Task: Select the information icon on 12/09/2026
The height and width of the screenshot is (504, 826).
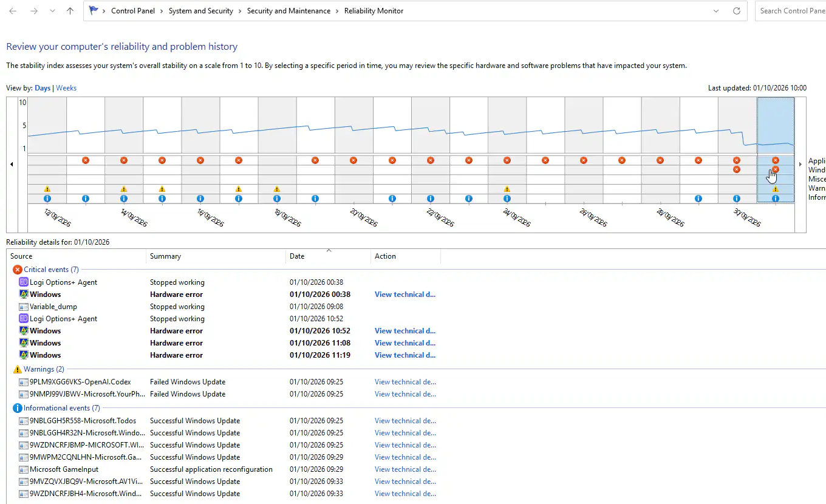Action: click(x=47, y=199)
